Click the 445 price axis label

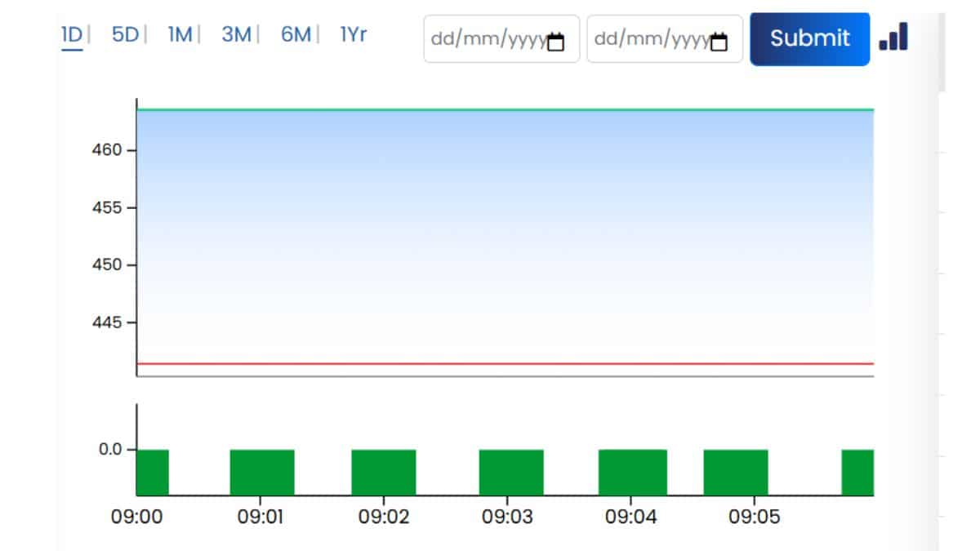click(x=106, y=322)
